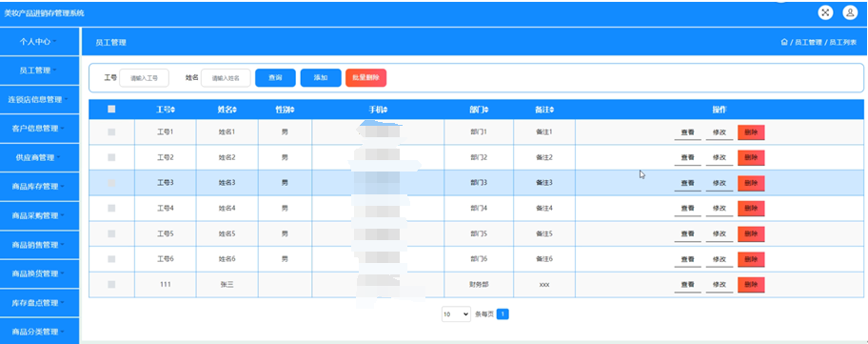This screenshot has width=868, height=344.
Task: Click 查看 for row 工号3
Action: [687, 183]
